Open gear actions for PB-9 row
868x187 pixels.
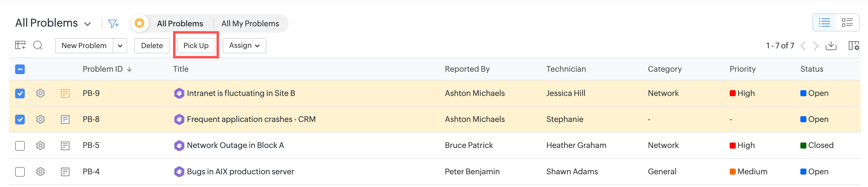(40, 93)
